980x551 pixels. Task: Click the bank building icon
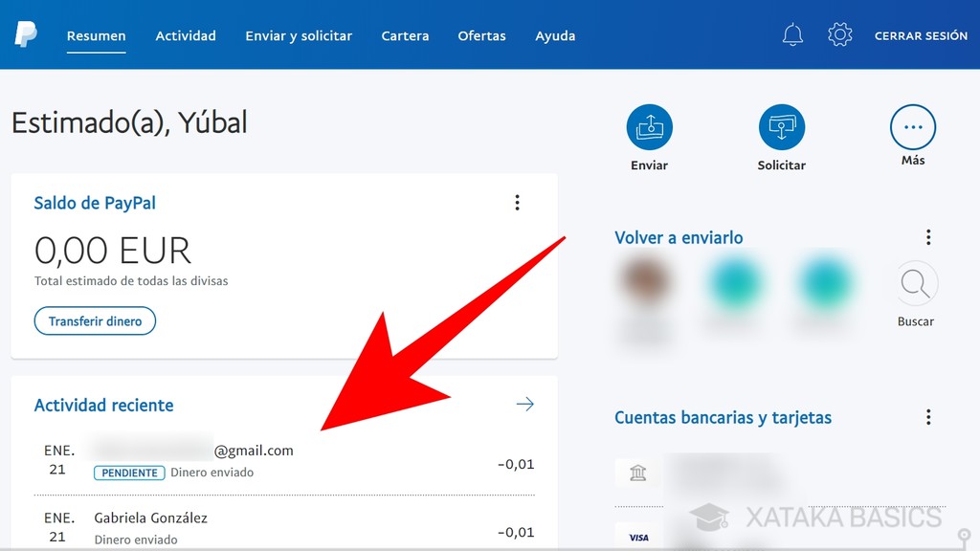pyautogui.click(x=637, y=473)
